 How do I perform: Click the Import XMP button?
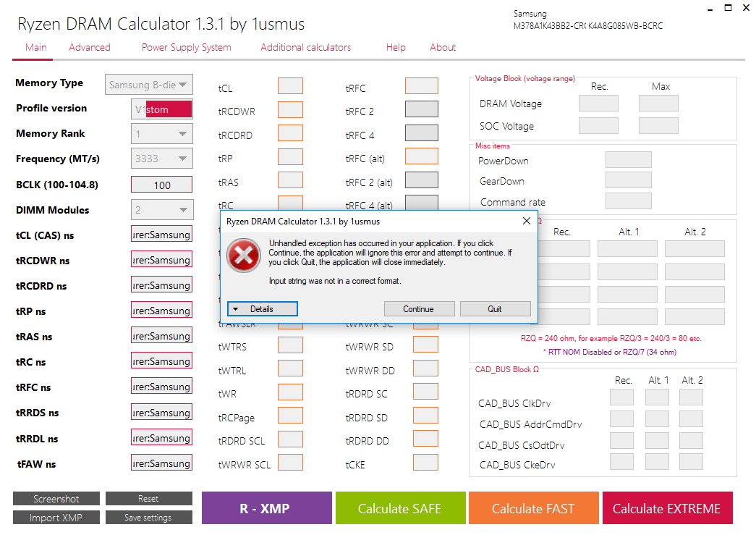[x=56, y=517]
